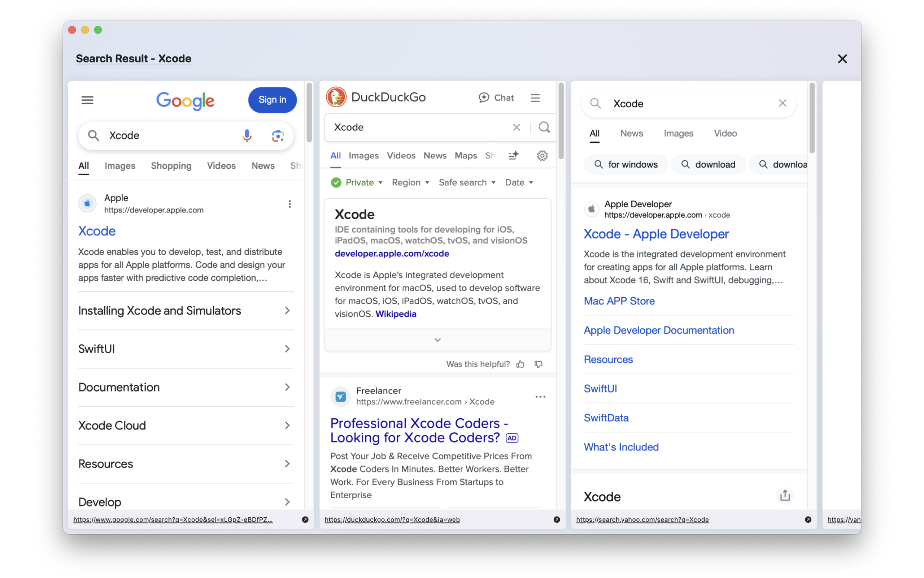Open DuckDuckGo AI assist sparkle icon
This screenshot has height=578, width=924.
click(514, 155)
